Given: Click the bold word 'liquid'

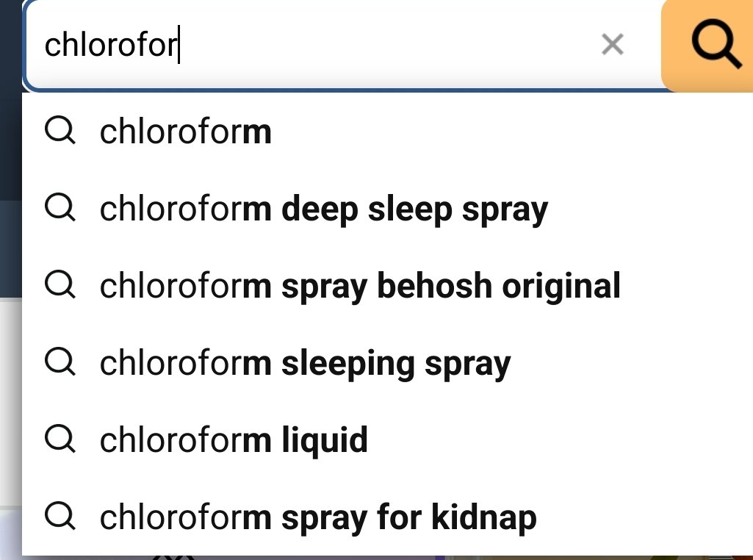Looking at the screenshot, I should coord(325,440).
